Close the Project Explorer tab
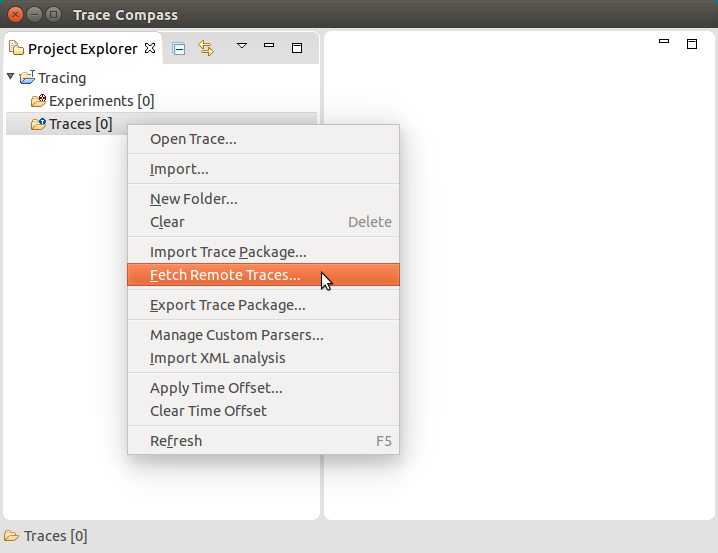This screenshot has width=718, height=553. [150, 48]
